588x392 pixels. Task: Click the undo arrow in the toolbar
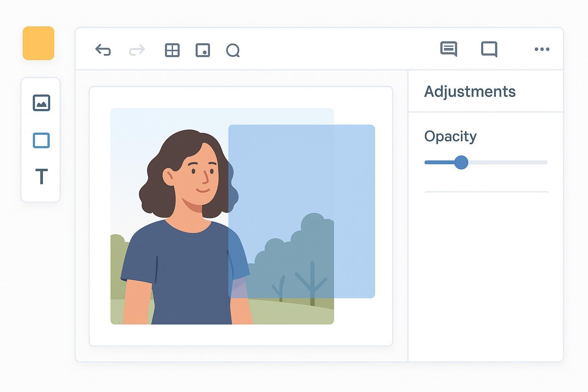coord(103,50)
